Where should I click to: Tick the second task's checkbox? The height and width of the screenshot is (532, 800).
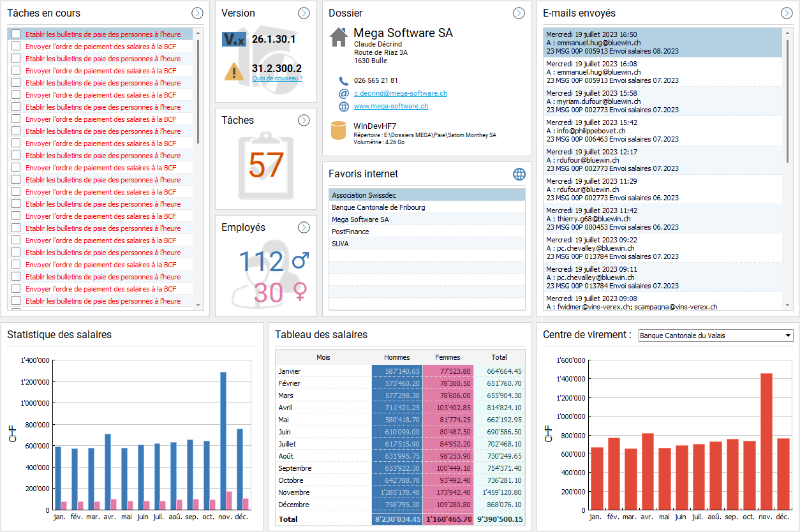pyautogui.click(x=16, y=47)
